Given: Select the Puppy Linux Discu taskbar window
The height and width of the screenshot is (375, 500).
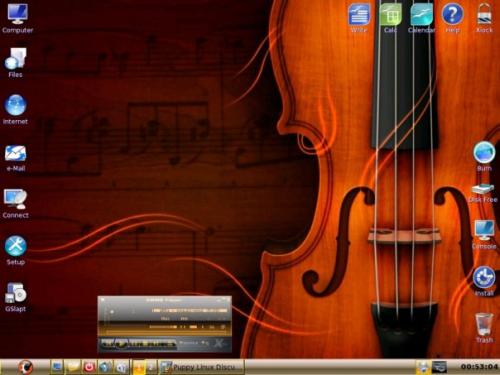Looking at the screenshot, I should pyautogui.click(x=201, y=367).
